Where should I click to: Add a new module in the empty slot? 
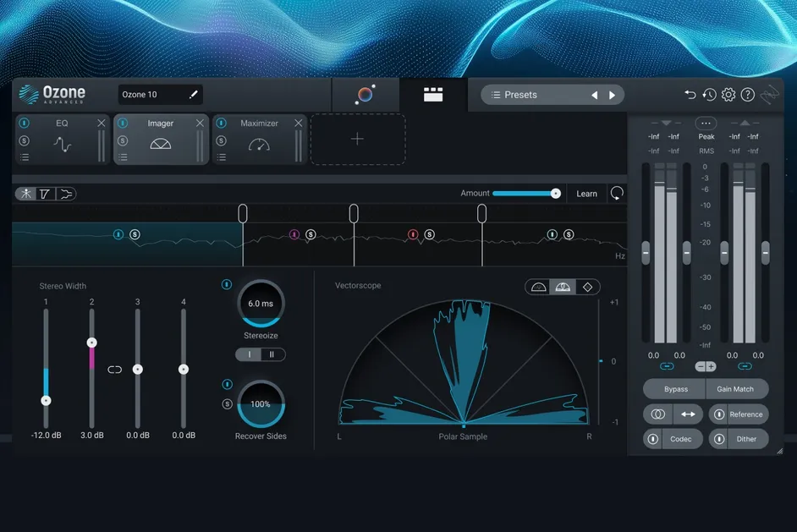point(358,139)
